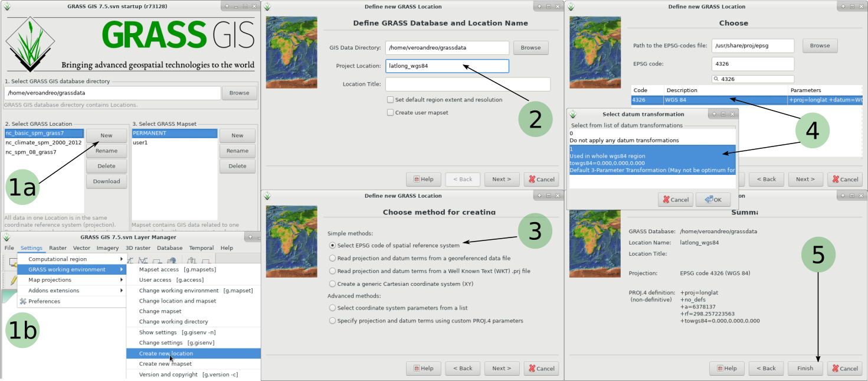Choose Change working directory
This screenshot has width=868, height=381.
pos(194,322)
